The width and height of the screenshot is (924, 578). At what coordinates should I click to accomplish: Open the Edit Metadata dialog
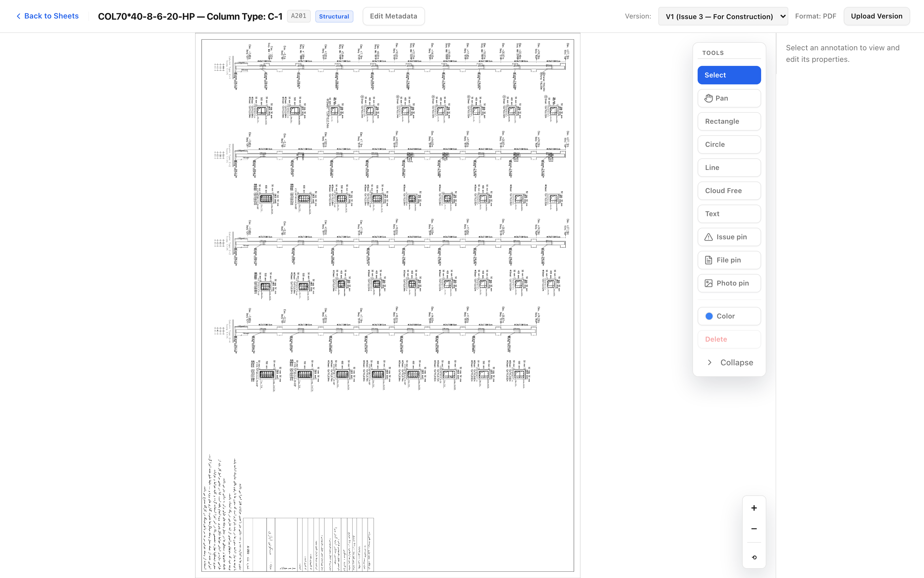point(393,16)
